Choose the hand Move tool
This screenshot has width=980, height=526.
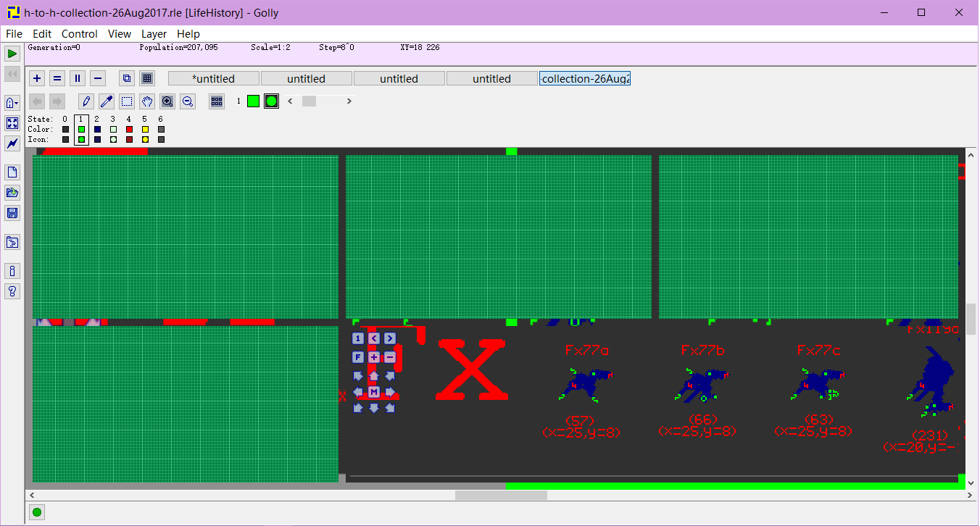147,101
